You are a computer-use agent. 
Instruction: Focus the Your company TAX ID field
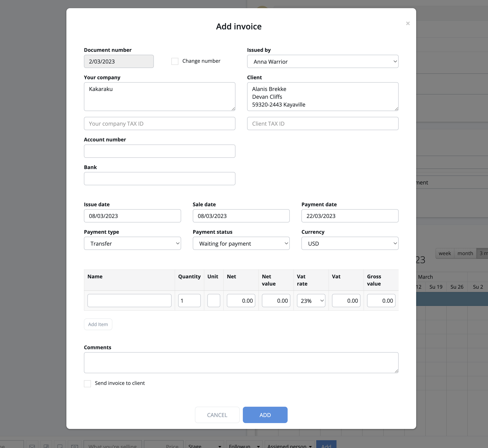pyautogui.click(x=159, y=124)
